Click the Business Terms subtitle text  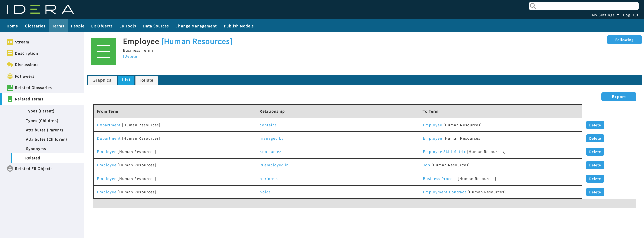coord(138,50)
